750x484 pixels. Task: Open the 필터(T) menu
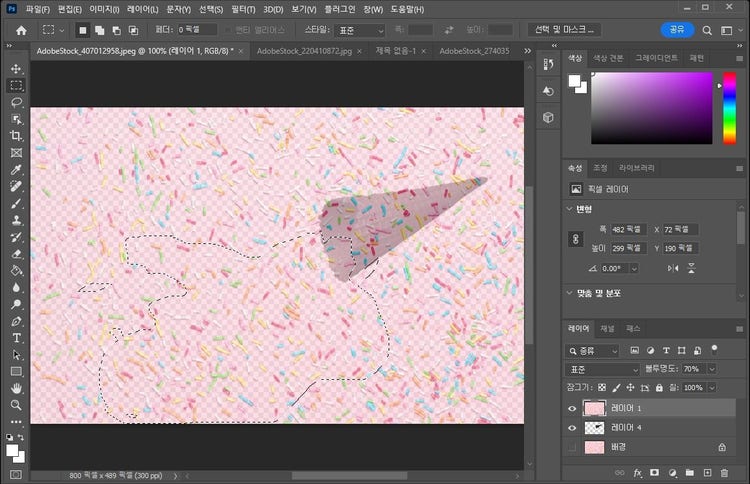(243, 9)
